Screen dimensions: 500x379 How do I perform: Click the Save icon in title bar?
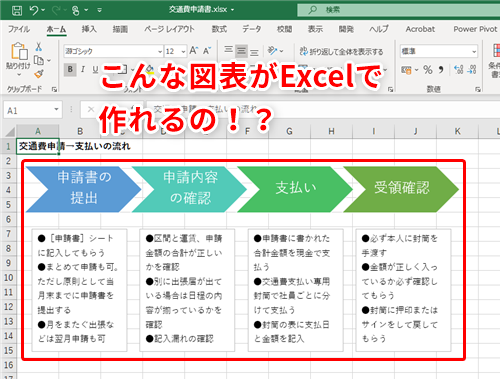tap(17, 10)
